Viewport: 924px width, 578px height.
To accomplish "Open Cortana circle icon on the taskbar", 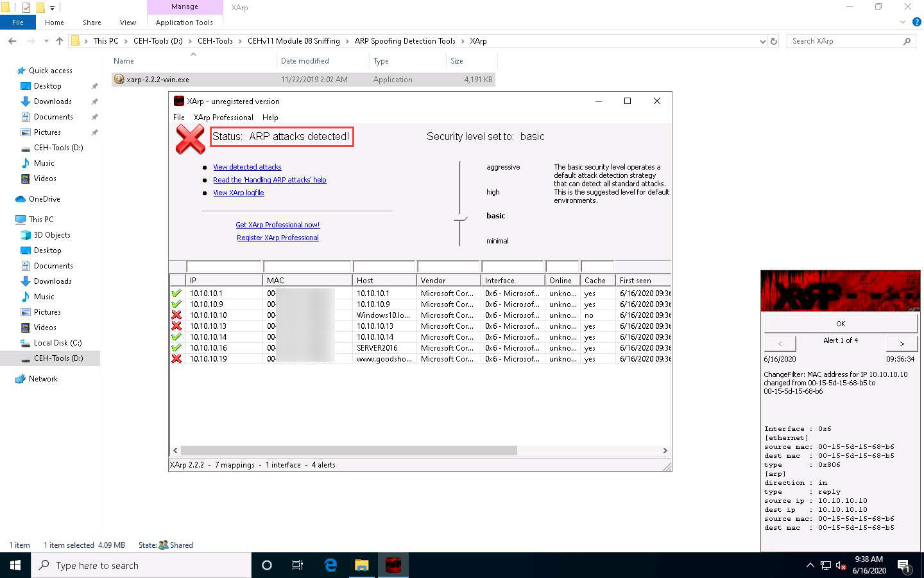I will pos(267,565).
